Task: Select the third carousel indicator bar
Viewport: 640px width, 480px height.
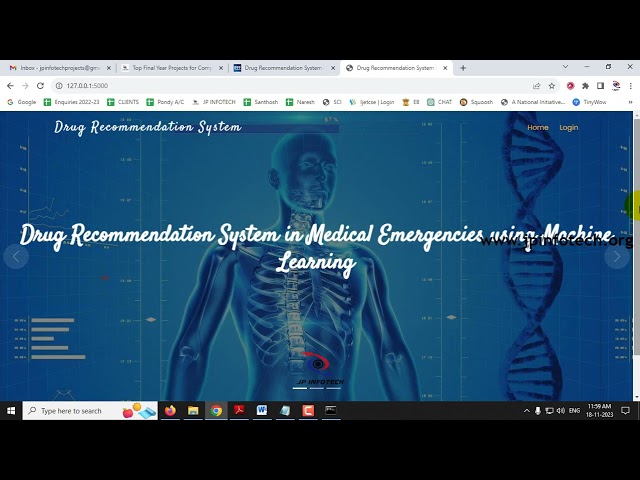Action: [x=333, y=388]
